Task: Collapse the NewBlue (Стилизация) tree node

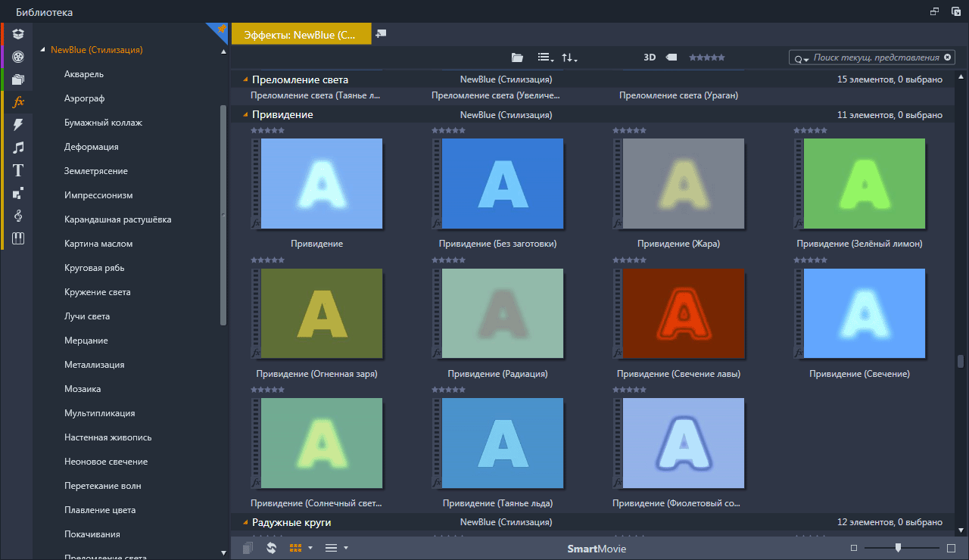Action: point(42,51)
